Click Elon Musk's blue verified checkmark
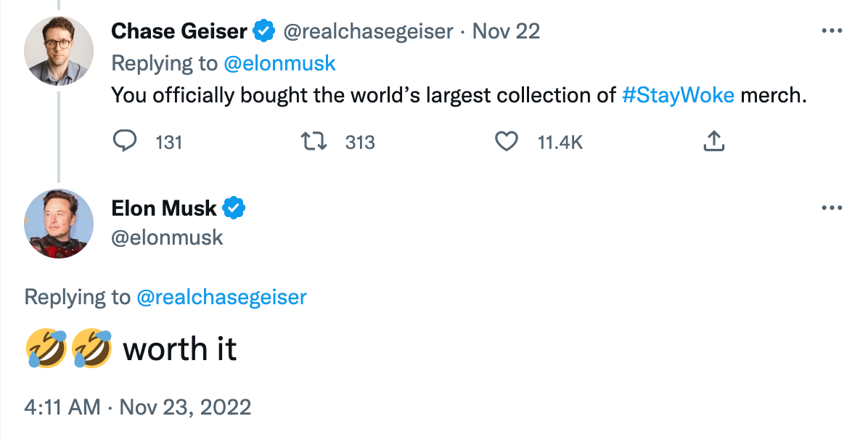 tap(233, 208)
